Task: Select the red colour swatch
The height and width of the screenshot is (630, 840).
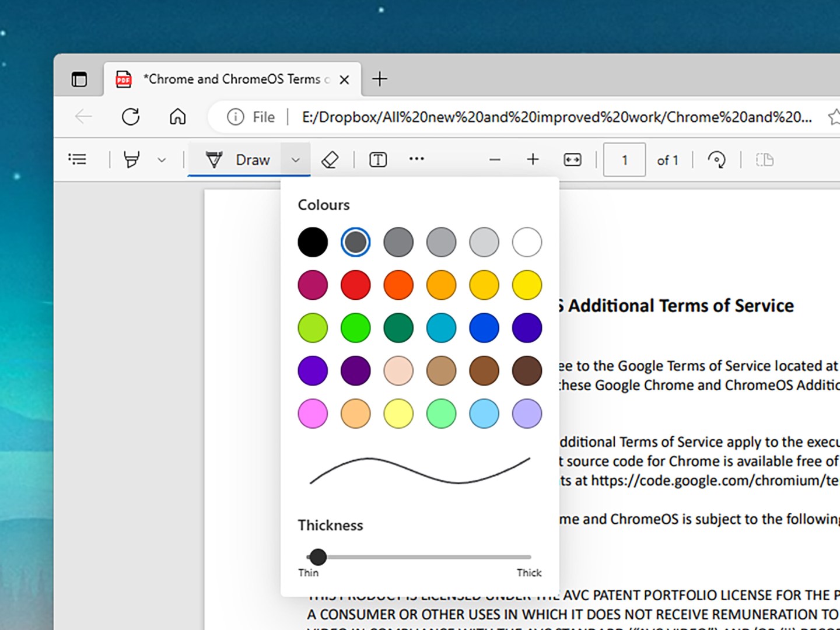Action: tap(355, 285)
